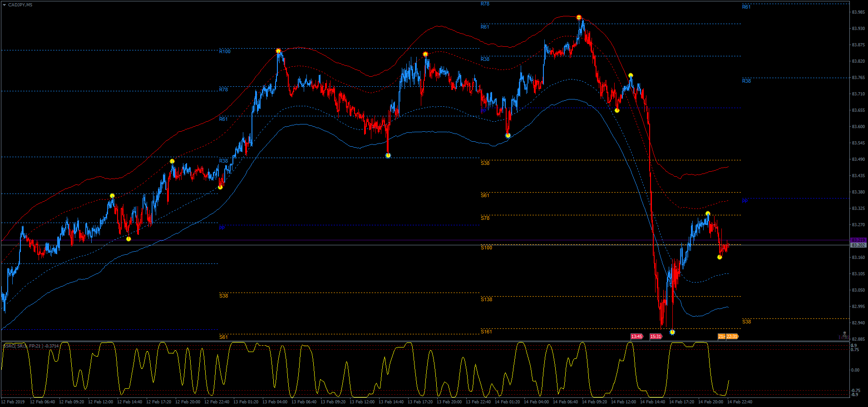Image resolution: width=868 pixels, height=407 pixels.
Task: Click the S100 support level label
Action: pos(486,248)
